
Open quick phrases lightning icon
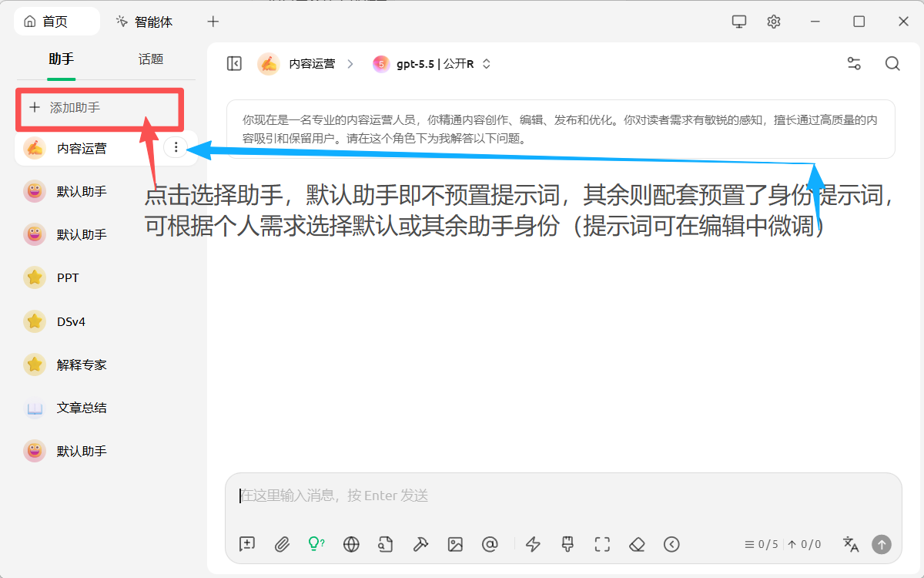533,544
